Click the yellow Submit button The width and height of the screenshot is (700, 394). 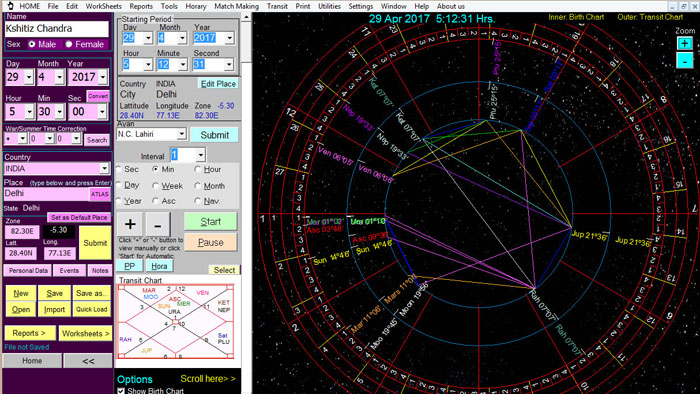click(95, 243)
